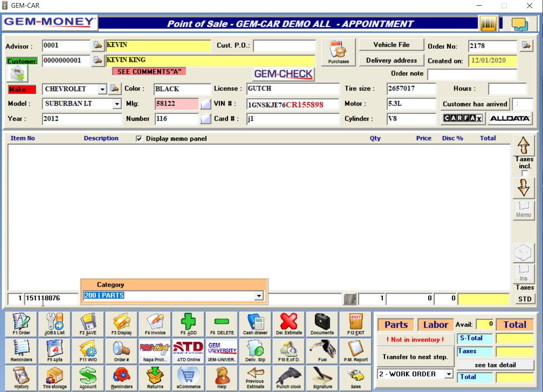Open the chat messages icon in header

pyautogui.click(x=520, y=24)
